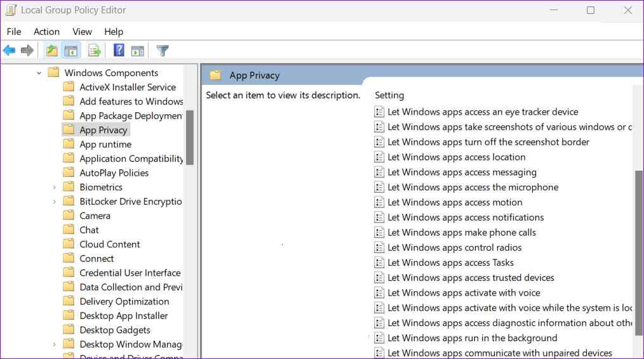The height and width of the screenshot is (359, 644).
Task: Select 'Let Windows apps run in the background'
Action: tap(473, 337)
